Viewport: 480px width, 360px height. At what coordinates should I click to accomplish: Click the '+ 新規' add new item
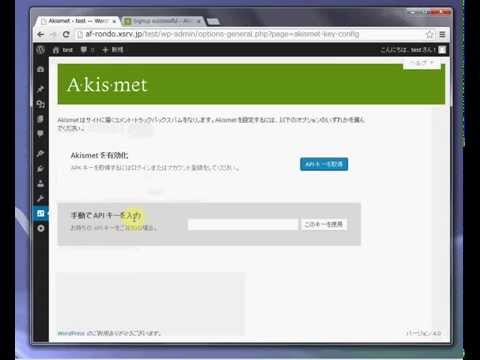(113, 50)
